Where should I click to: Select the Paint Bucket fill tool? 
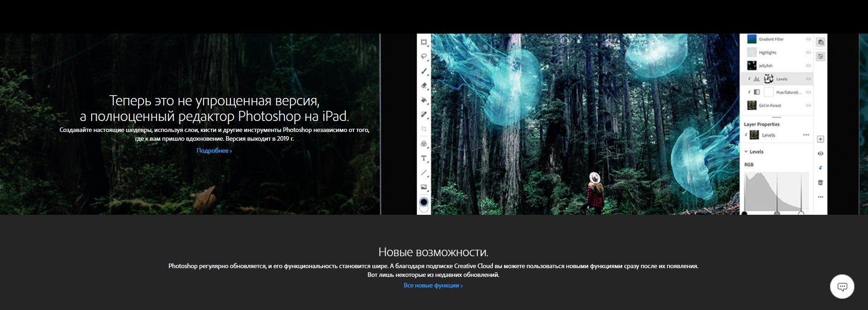[424, 100]
